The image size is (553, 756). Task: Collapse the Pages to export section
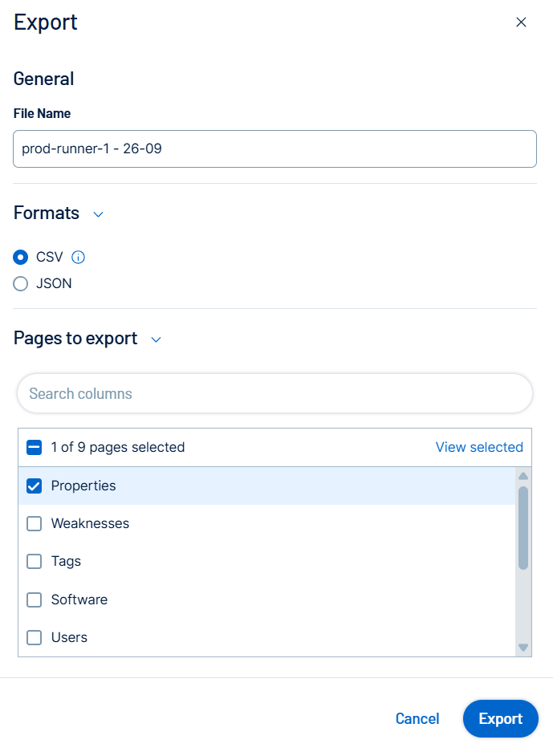coord(157,339)
